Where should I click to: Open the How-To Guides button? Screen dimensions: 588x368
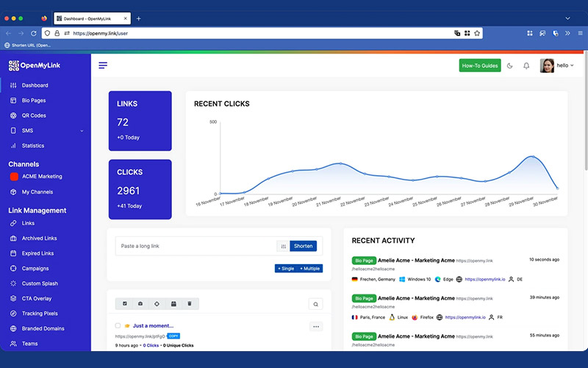point(480,66)
